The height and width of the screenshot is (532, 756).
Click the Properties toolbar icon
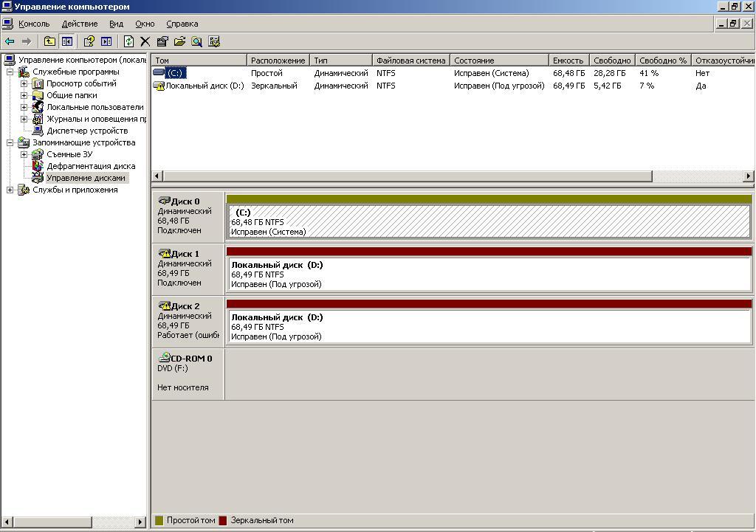[x=162, y=42]
